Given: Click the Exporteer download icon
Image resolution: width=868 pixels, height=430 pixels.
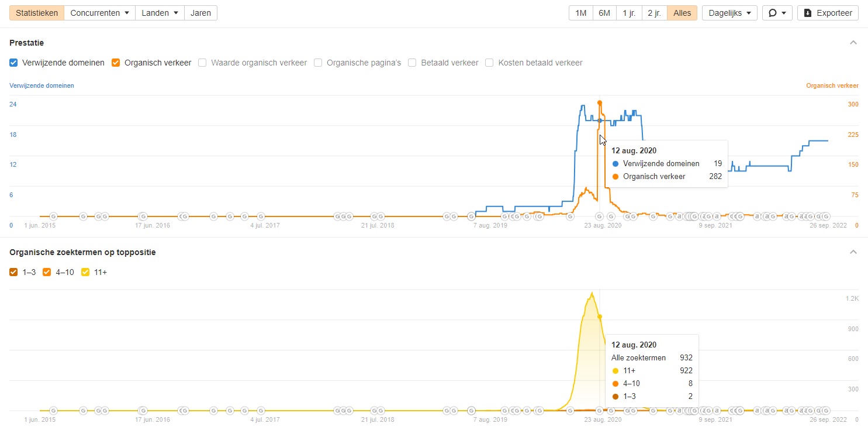Looking at the screenshot, I should point(808,13).
